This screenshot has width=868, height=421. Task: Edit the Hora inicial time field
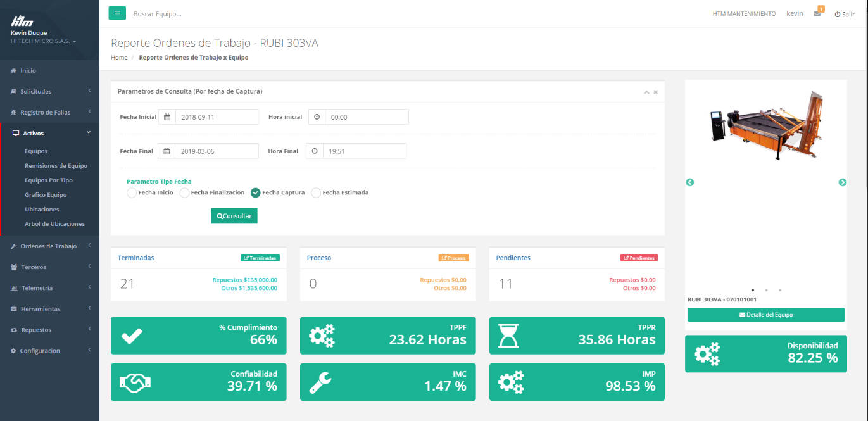point(367,117)
